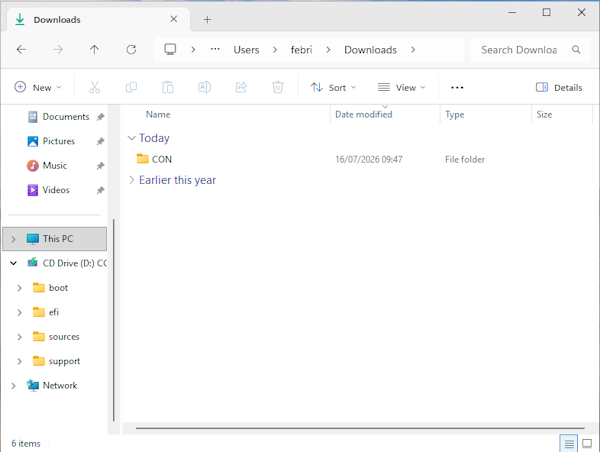Click the Search Downloads input field
Image resolution: width=600 pixels, height=452 pixels.
pos(530,50)
